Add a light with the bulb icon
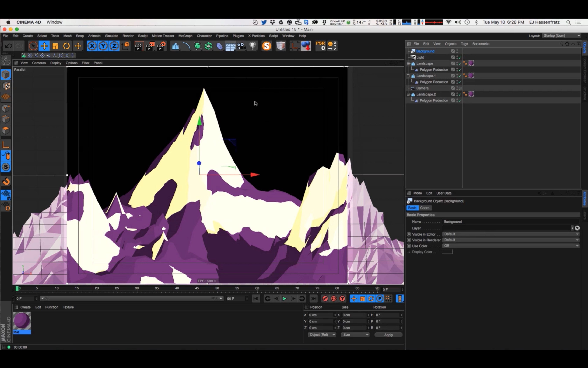Image resolution: width=588 pixels, height=368 pixels. pyautogui.click(x=253, y=46)
